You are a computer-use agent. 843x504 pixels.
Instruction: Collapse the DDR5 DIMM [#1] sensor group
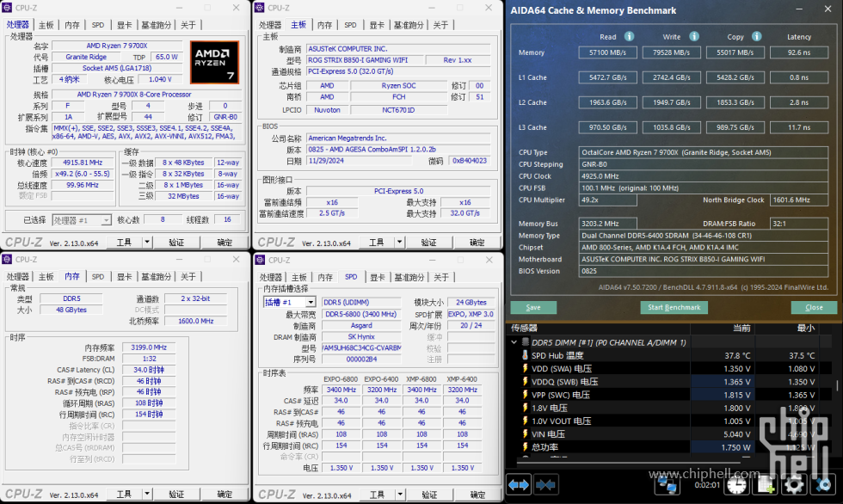(x=514, y=342)
